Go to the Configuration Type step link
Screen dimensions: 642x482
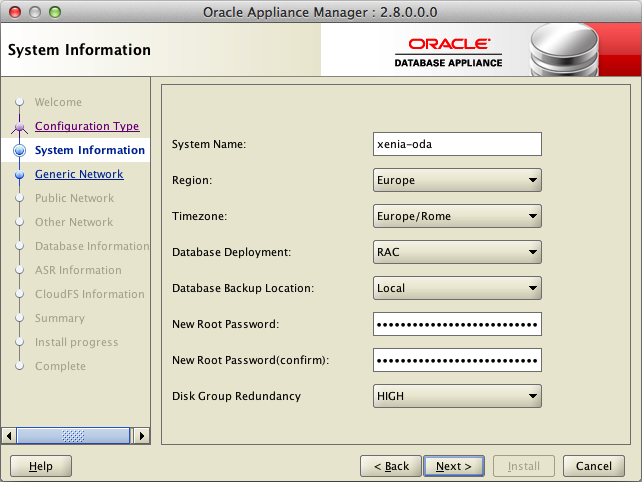[87, 126]
